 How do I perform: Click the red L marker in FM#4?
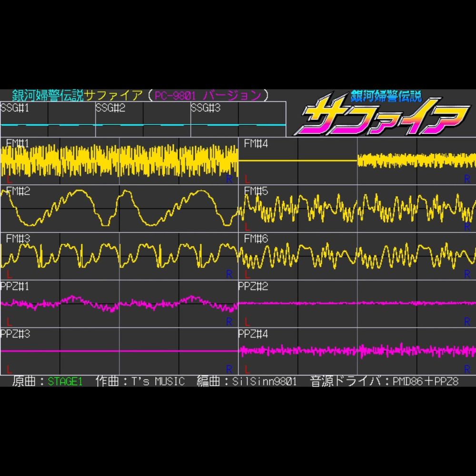pos(247,179)
